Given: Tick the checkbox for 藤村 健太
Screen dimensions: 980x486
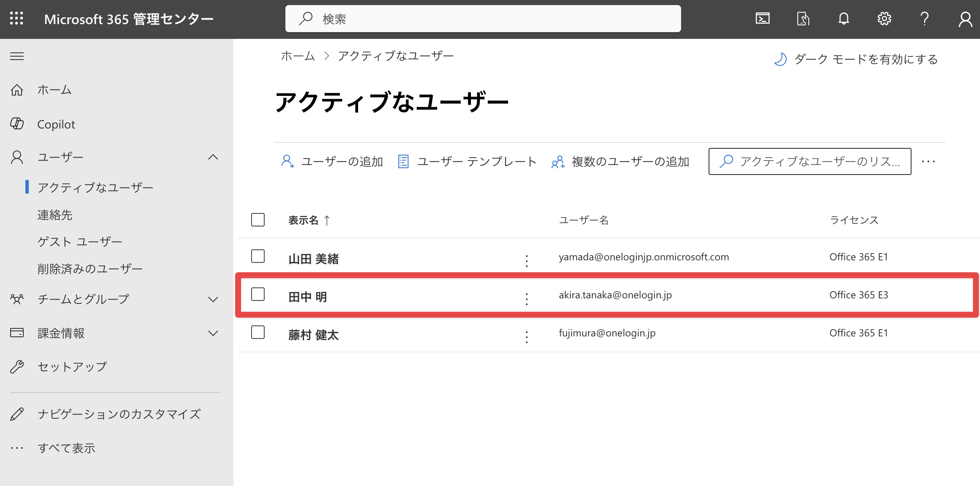Looking at the screenshot, I should click(258, 332).
